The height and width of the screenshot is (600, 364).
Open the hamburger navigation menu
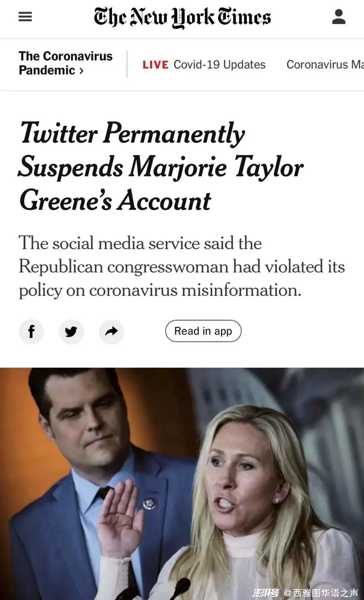(x=25, y=17)
